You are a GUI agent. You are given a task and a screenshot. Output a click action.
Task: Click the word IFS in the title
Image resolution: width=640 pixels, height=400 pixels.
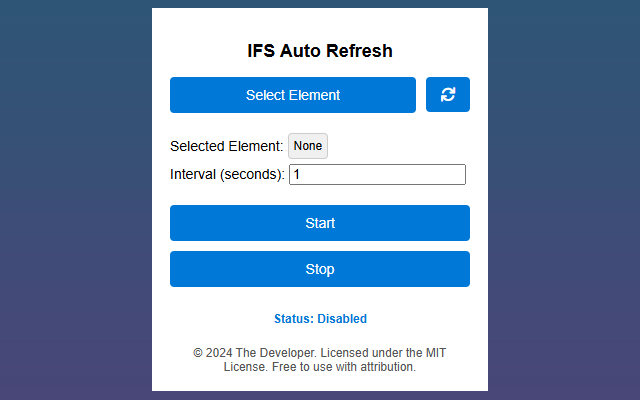[261, 51]
